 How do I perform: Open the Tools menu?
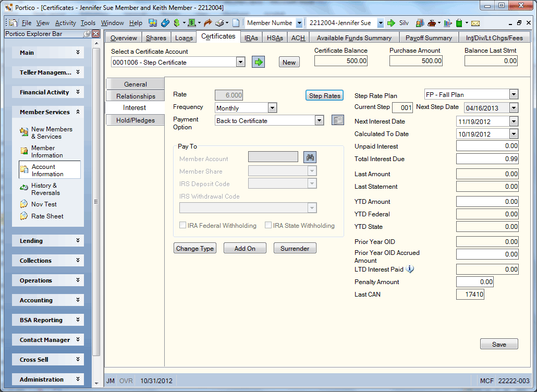[88, 23]
